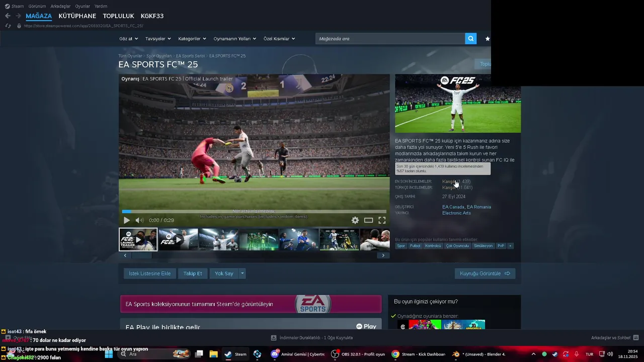The height and width of the screenshot is (362, 644).
Task: Click the star icon beside store search
Action: pos(487,39)
